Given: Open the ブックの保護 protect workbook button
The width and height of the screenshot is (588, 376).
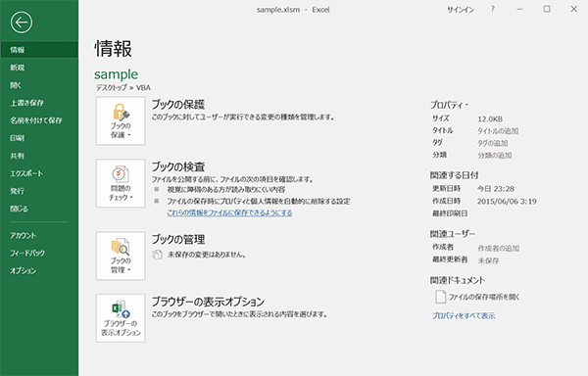Looking at the screenshot, I should point(121,121).
